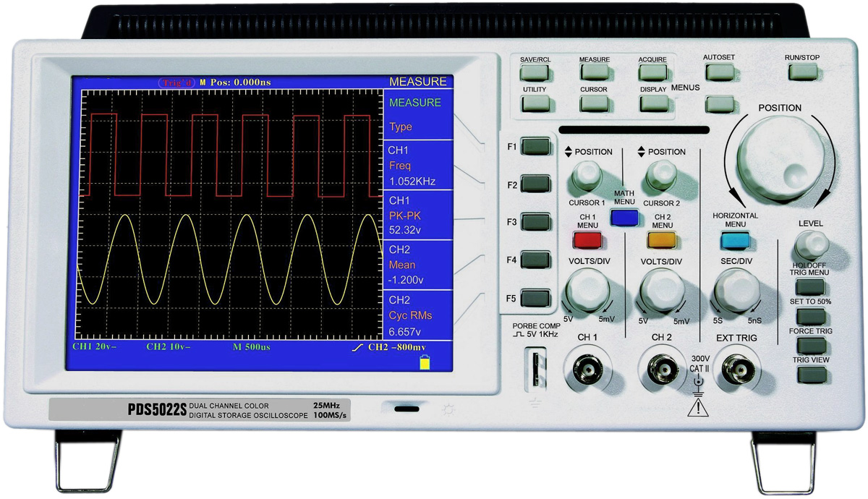Toggle the yellow CH 2 MENU button
Screen dimensions: 868x499
pyautogui.click(x=661, y=239)
